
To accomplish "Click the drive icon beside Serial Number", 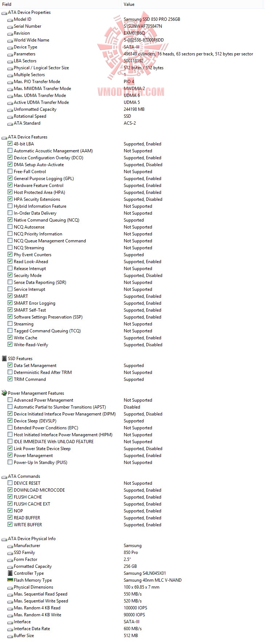I will point(10,27).
